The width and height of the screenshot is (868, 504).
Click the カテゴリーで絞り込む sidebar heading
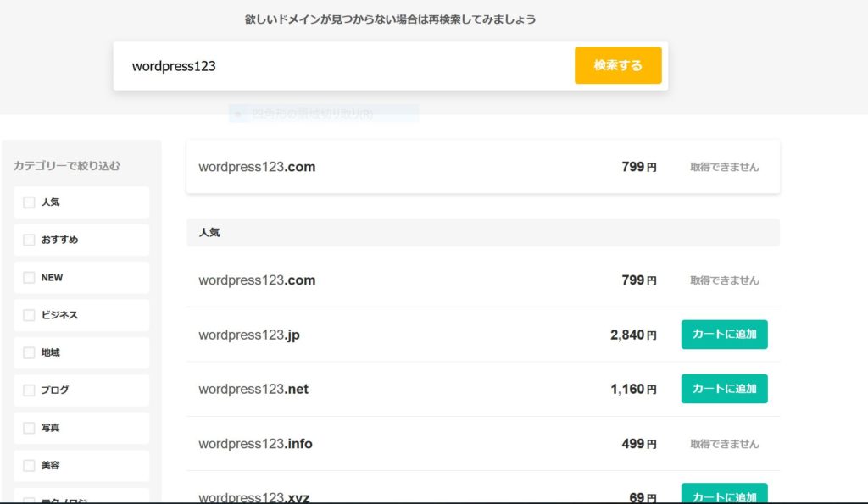[66, 165]
